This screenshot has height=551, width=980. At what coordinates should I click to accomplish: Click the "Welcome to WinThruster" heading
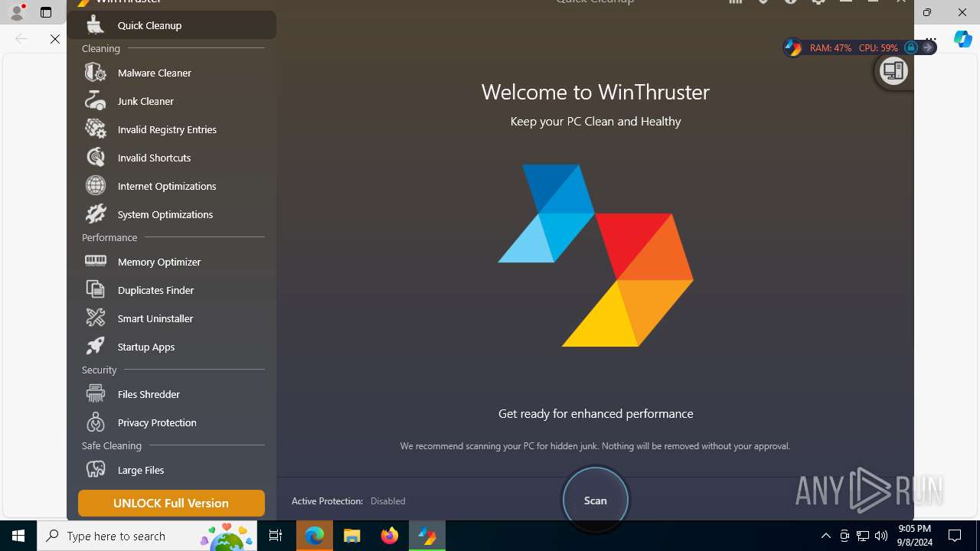pos(596,92)
